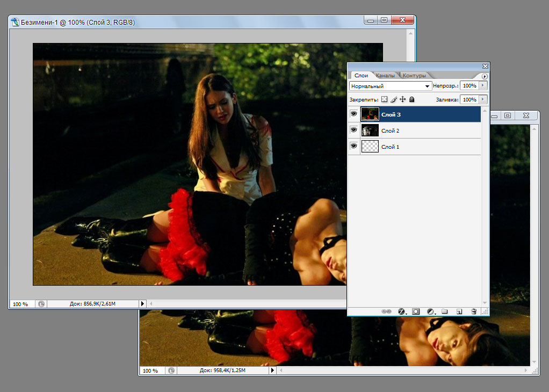The width and height of the screenshot is (549, 392).
Task: Create a new layer group folder
Action: pyautogui.click(x=444, y=311)
